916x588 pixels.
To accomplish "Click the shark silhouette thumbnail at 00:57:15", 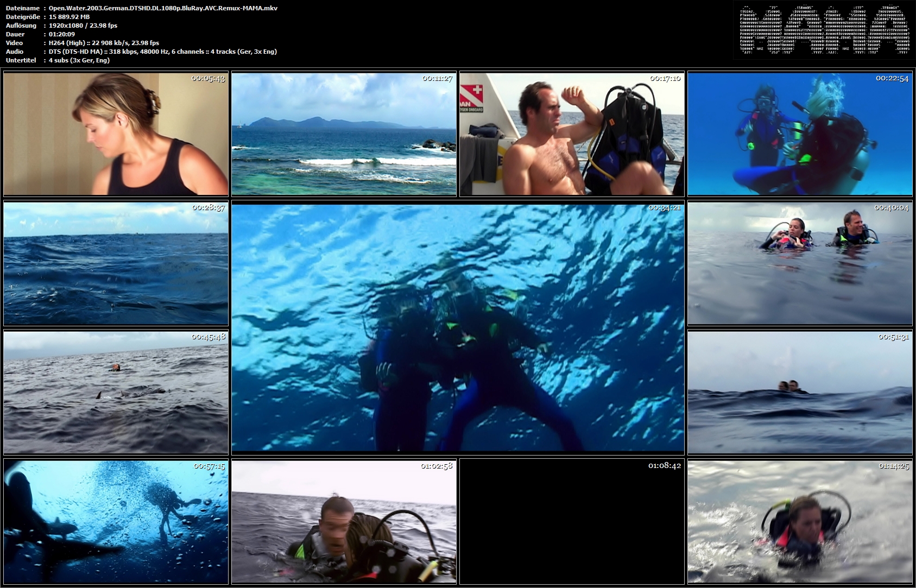I will click(116, 522).
